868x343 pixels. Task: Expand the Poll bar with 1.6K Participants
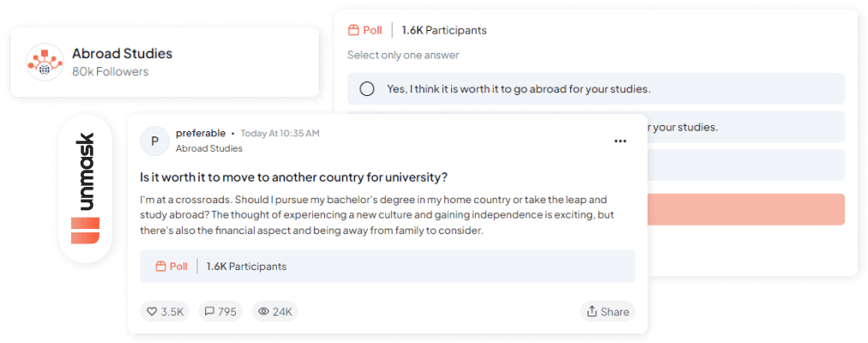387,267
